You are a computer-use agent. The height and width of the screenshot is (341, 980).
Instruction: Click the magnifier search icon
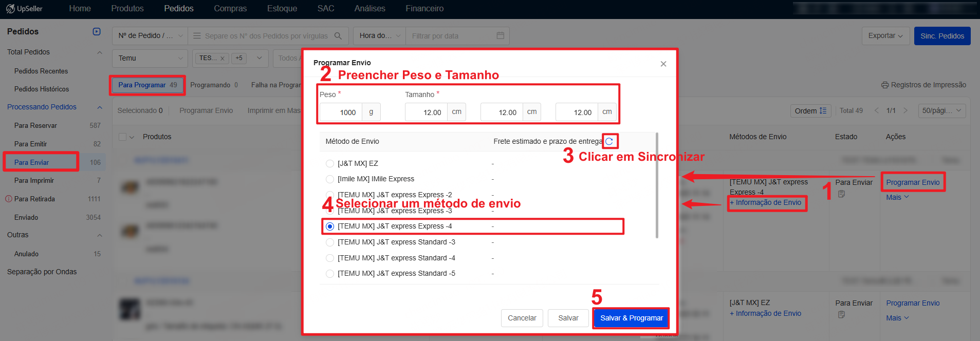(x=338, y=36)
